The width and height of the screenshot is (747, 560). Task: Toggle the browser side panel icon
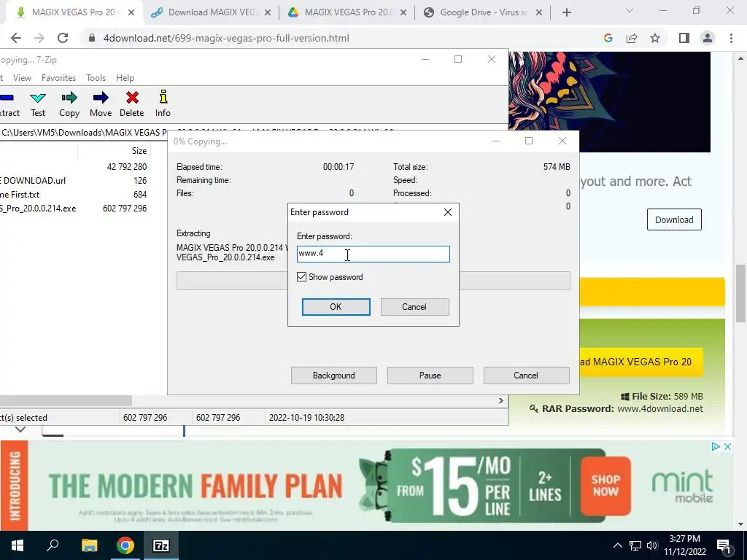coord(684,38)
